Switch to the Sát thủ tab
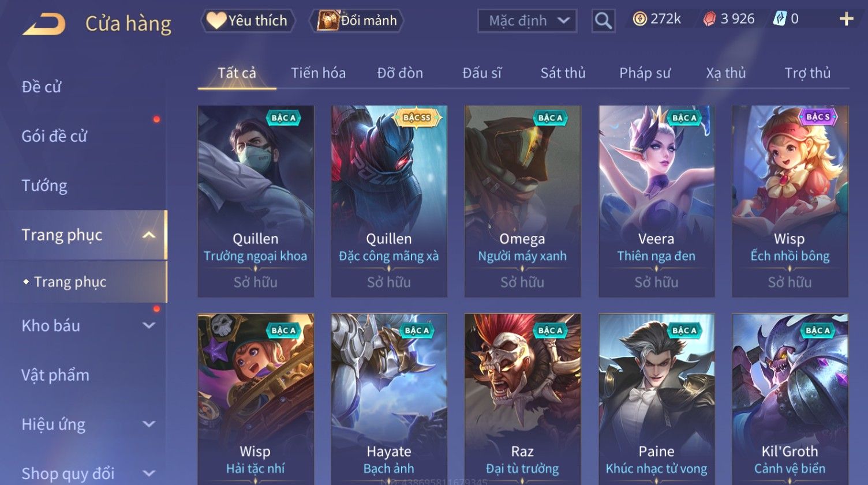 (x=563, y=73)
